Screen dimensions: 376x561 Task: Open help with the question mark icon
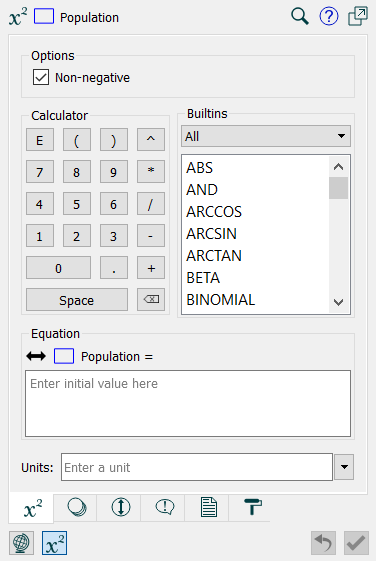pyautogui.click(x=329, y=16)
